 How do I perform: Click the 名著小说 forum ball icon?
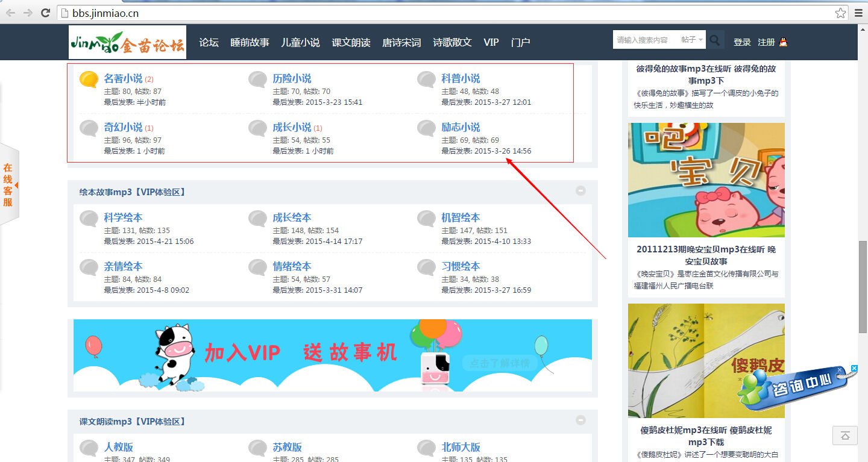pyautogui.click(x=88, y=79)
